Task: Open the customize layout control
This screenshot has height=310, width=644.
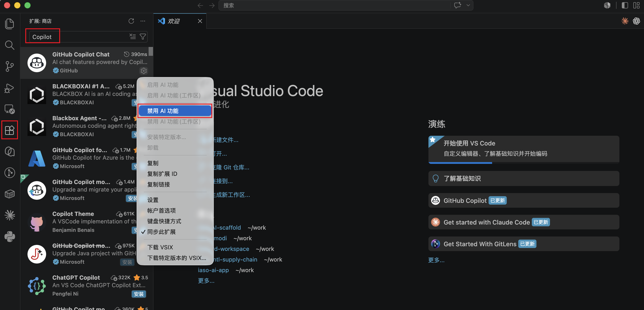Action: click(x=636, y=6)
